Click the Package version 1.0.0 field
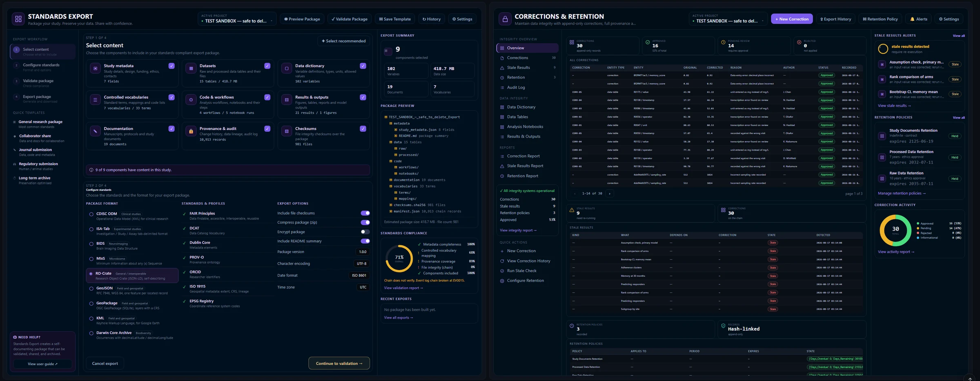Screen dimensions: 980x381 pos(363,252)
